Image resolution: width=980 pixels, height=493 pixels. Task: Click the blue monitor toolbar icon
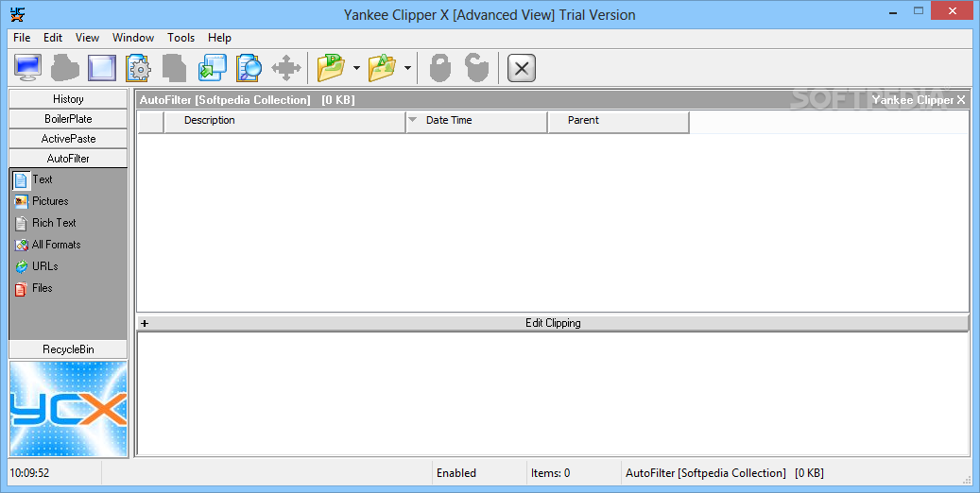tap(28, 67)
